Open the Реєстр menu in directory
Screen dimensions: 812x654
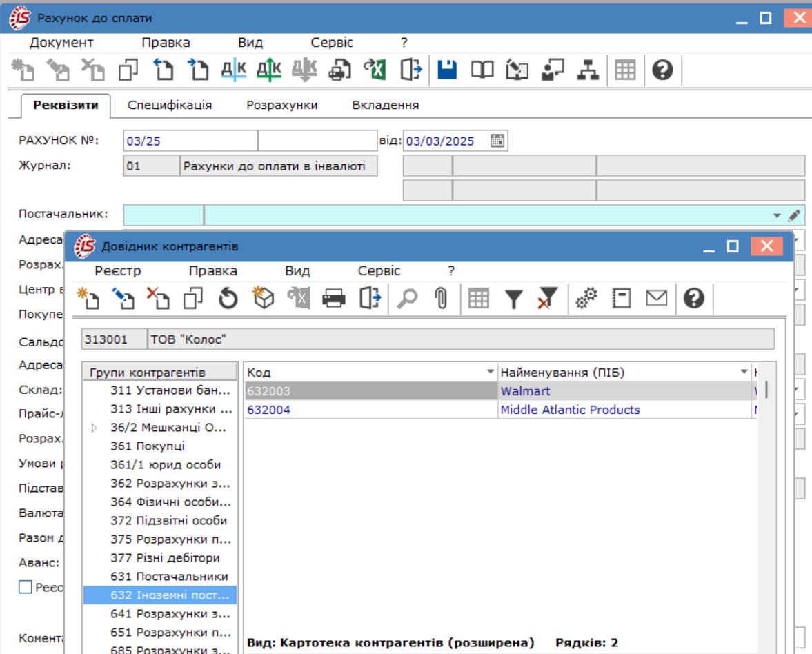117,271
